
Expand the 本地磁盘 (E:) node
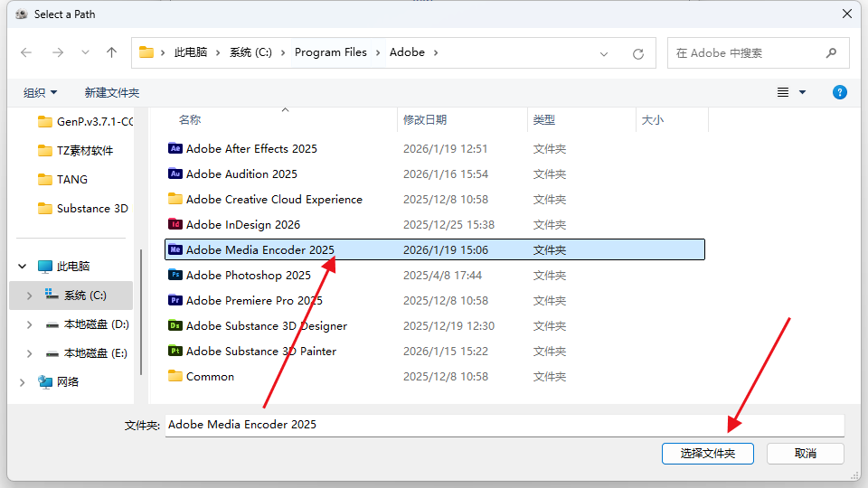click(29, 353)
